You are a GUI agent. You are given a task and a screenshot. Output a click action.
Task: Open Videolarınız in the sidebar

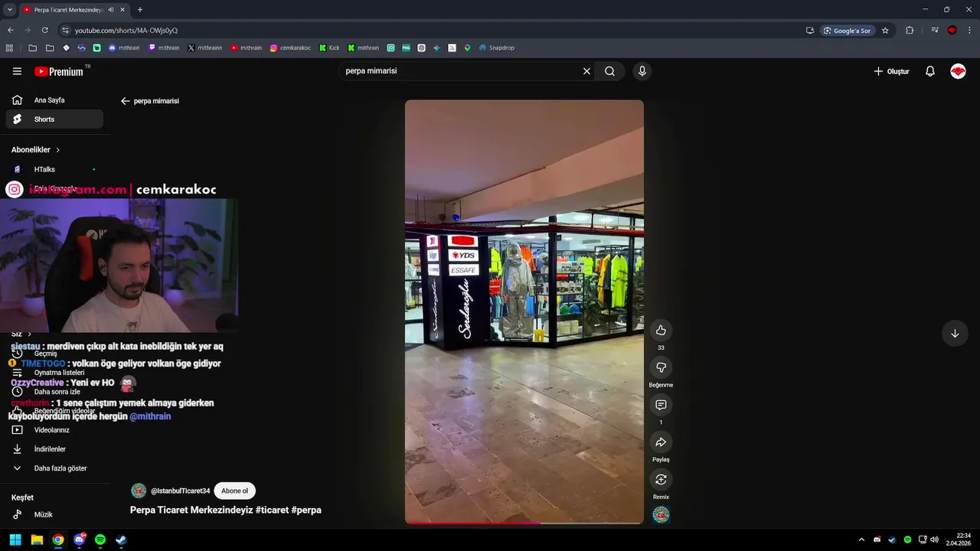click(x=54, y=430)
